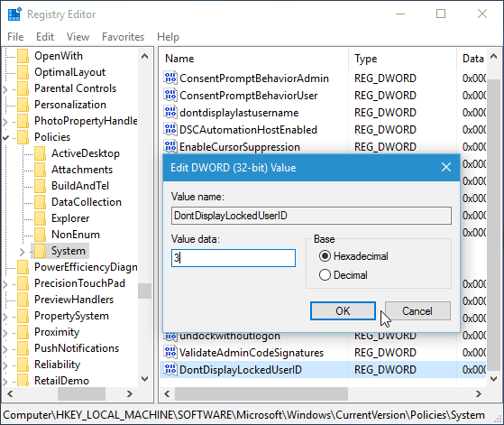Image resolution: width=504 pixels, height=425 pixels.
Task: Click the PrecisionTouchPad folder icon
Action: tap(23, 283)
